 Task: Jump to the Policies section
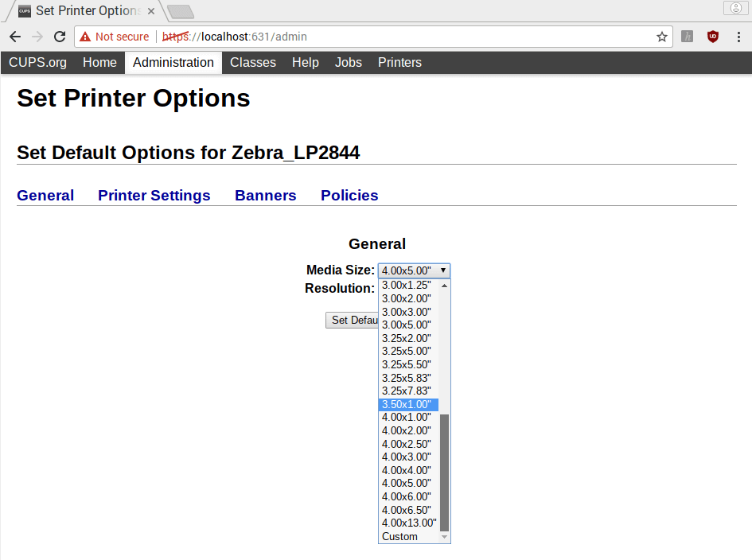coord(349,195)
